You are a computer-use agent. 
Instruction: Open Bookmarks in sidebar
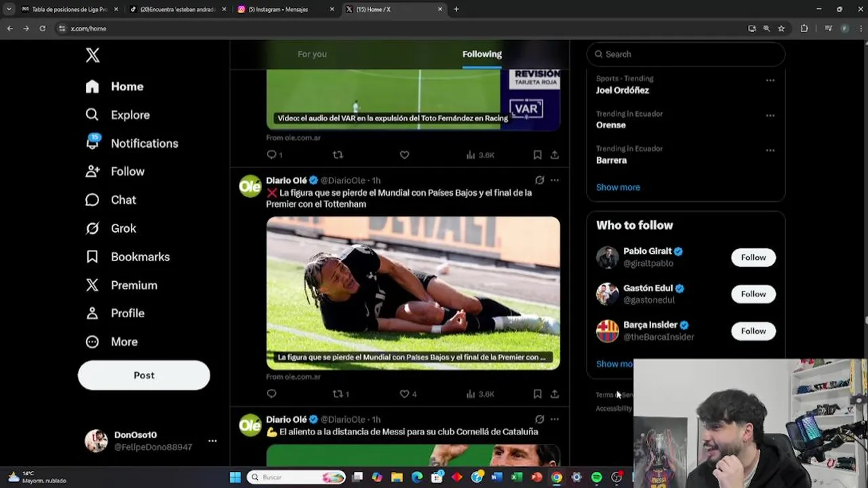[x=127, y=257]
